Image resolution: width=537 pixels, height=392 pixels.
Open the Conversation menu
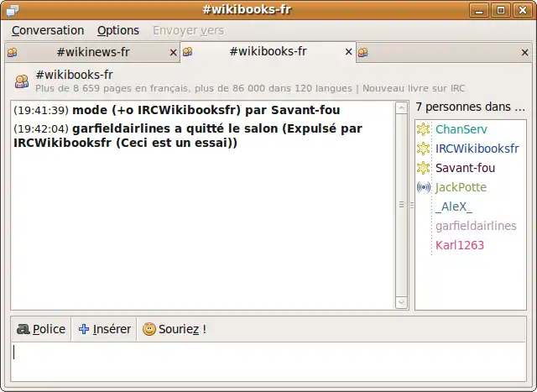pos(48,30)
